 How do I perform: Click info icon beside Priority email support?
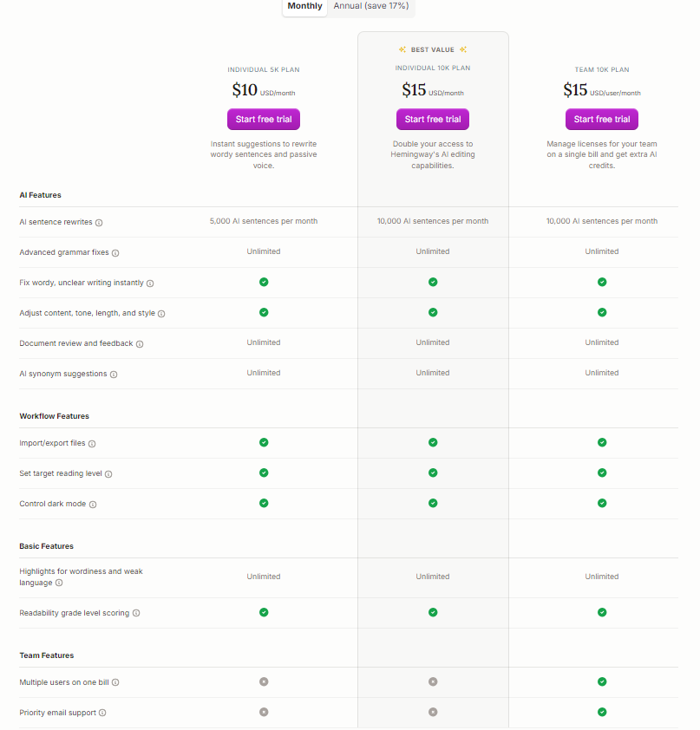tap(102, 714)
